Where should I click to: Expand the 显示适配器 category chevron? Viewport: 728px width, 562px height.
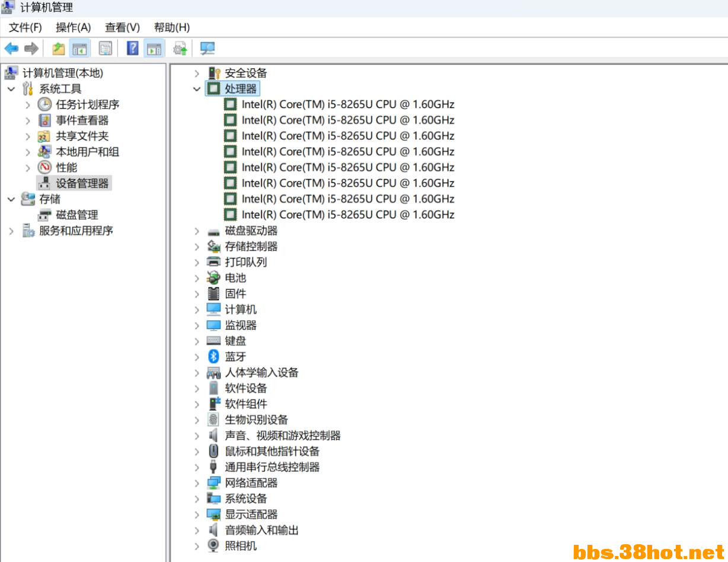(x=197, y=515)
